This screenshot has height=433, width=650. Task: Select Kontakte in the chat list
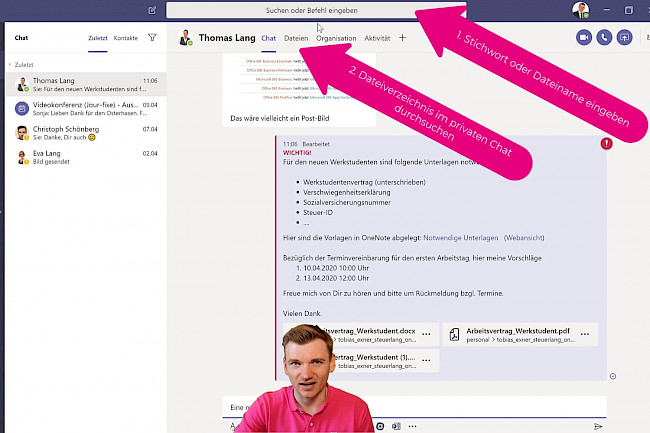(126, 38)
